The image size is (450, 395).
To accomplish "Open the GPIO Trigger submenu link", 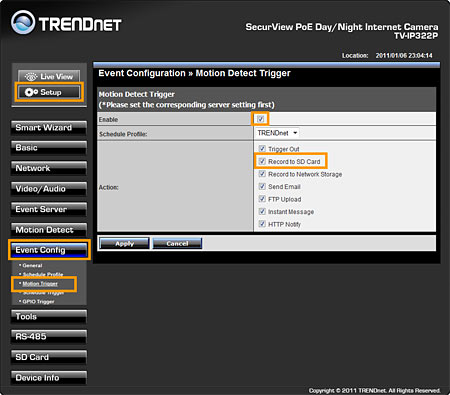I will (x=38, y=301).
